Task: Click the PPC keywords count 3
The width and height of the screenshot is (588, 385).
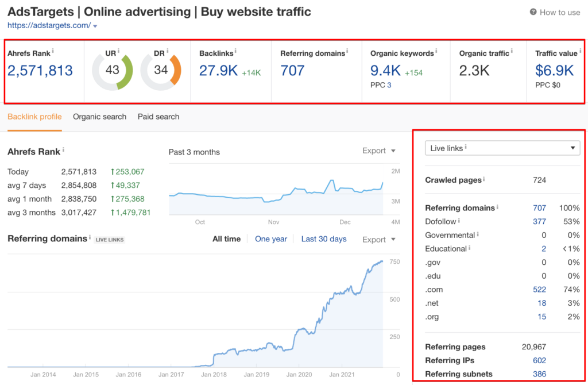Action: coord(389,85)
